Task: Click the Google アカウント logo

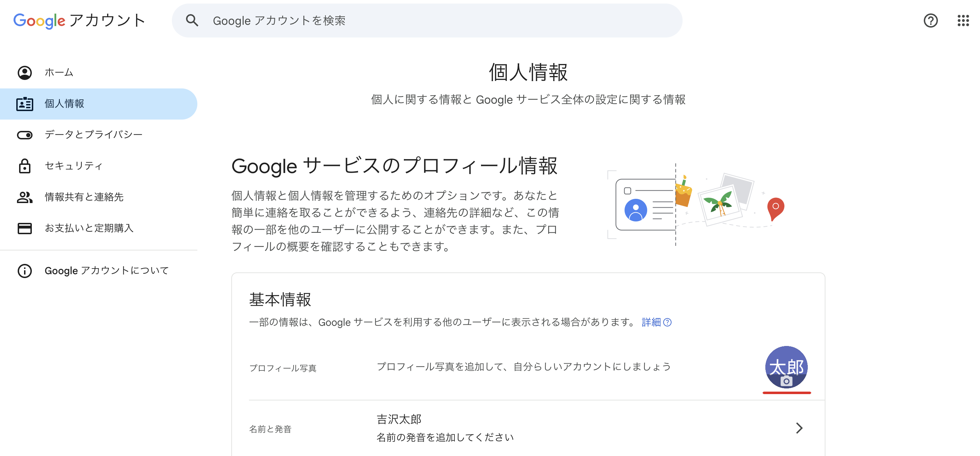Action: (x=79, y=21)
